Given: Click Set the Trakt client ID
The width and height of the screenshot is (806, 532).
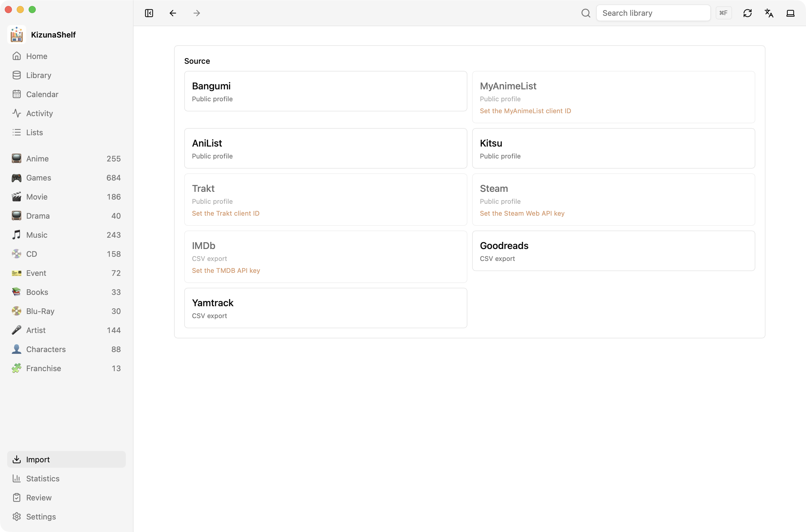Looking at the screenshot, I should point(225,213).
